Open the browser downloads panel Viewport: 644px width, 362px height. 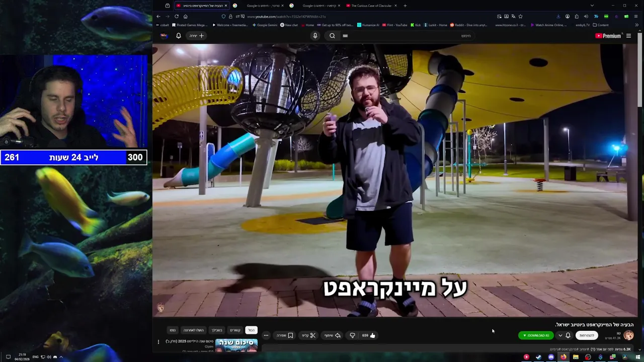pyautogui.click(x=558, y=16)
